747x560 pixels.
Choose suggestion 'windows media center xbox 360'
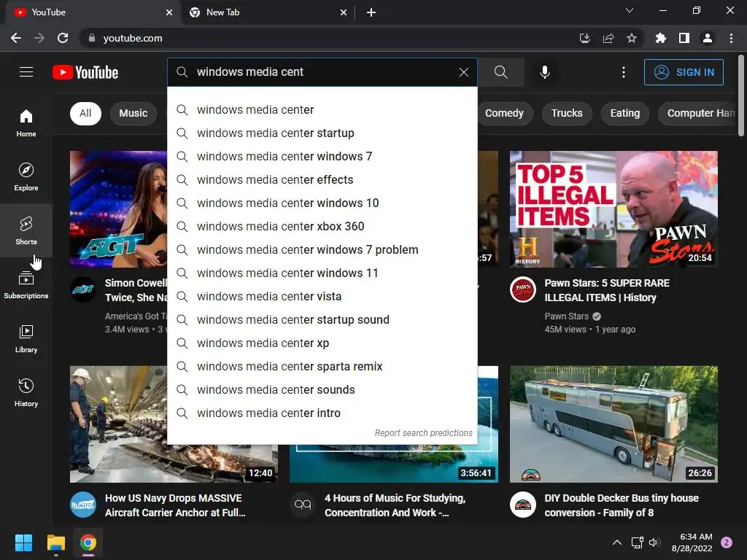(x=322, y=227)
